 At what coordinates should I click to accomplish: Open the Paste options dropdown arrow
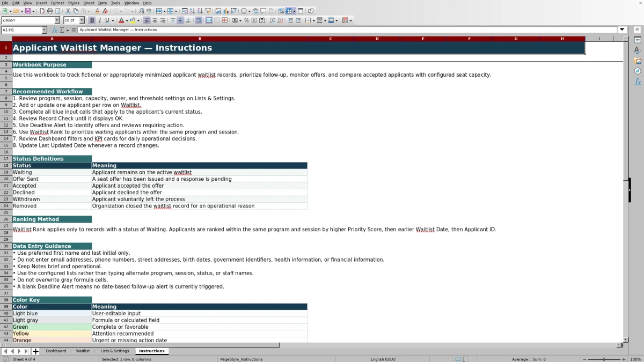coord(89,11)
